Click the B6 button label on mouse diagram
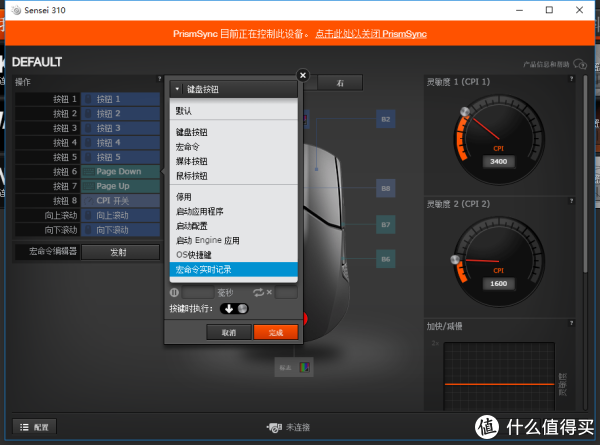Image resolution: width=600 pixels, height=445 pixels. 385,259
